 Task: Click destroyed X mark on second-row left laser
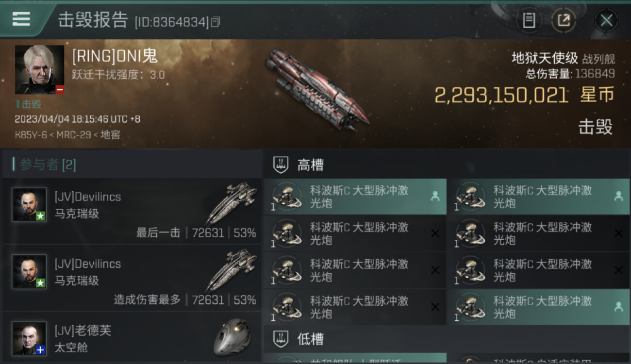[435, 233]
